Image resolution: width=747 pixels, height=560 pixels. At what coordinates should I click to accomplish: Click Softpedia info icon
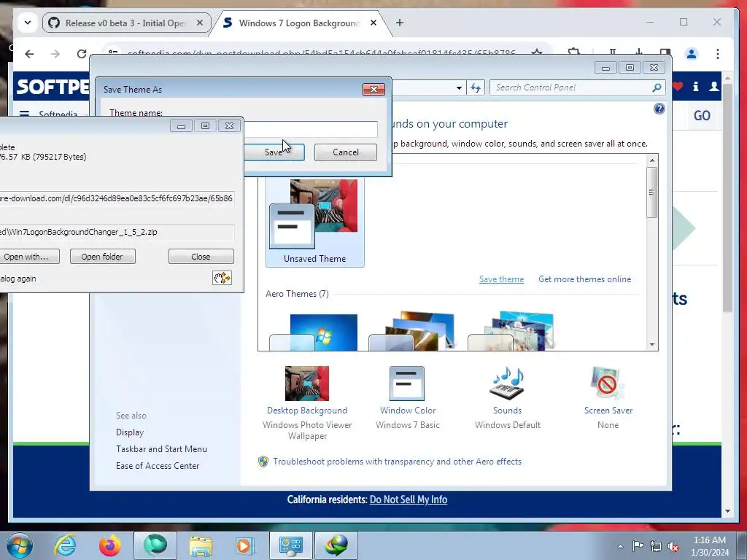(x=695, y=86)
